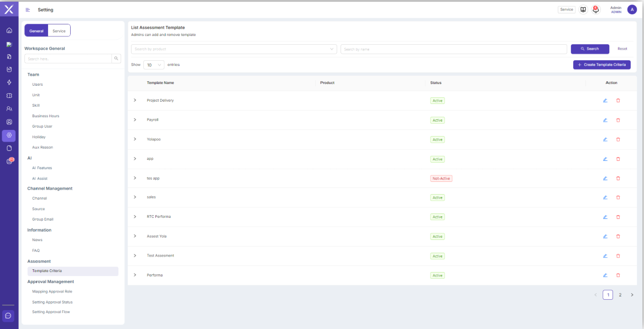
Task: Open the book guide icon in header
Action: point(583,9)
